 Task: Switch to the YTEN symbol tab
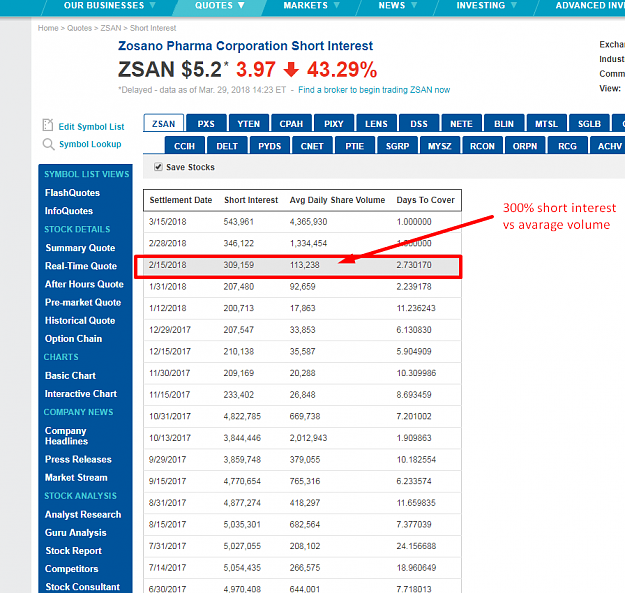(x=249, y=124)
